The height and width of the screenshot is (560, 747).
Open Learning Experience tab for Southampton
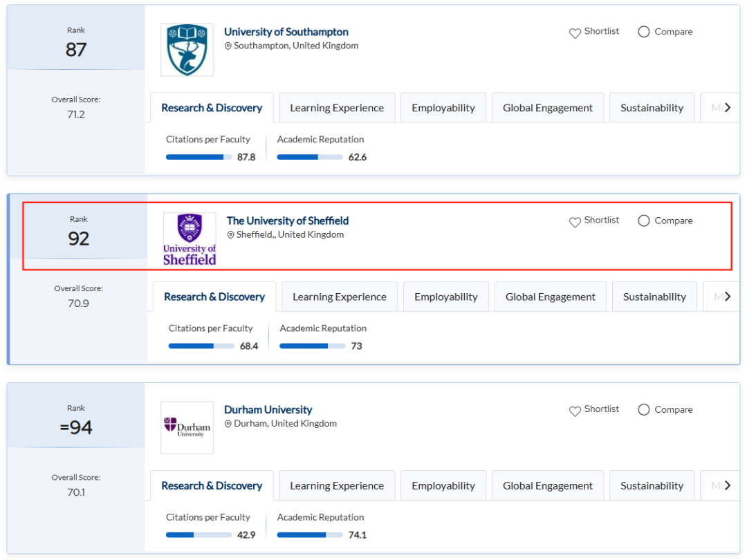pos(337,108)
